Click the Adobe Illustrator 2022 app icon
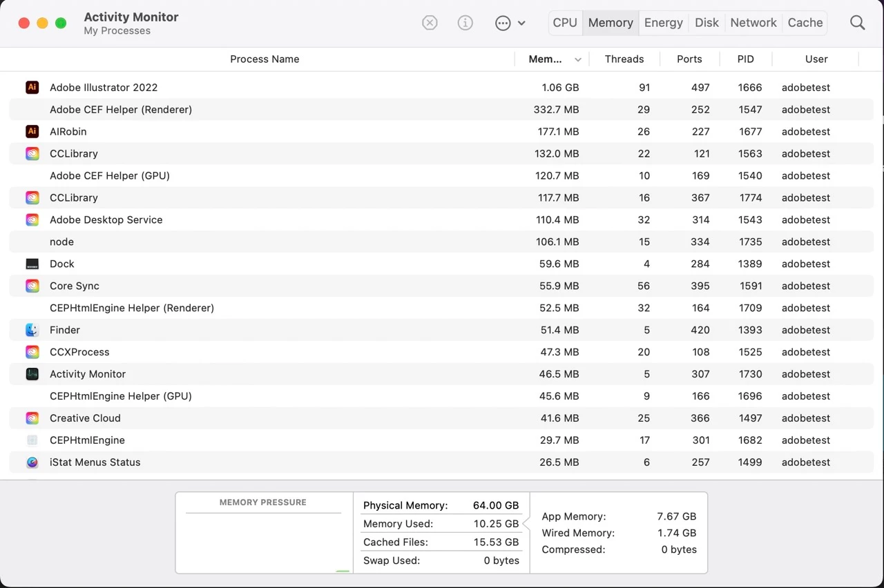884x588 pixels. click(32, 88)
